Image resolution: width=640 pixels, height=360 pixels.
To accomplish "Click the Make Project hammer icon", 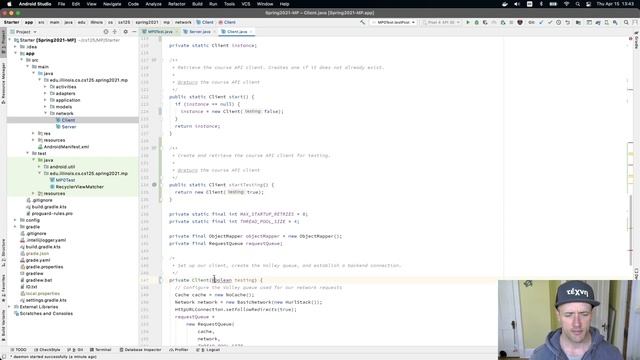I will [362, 22].
